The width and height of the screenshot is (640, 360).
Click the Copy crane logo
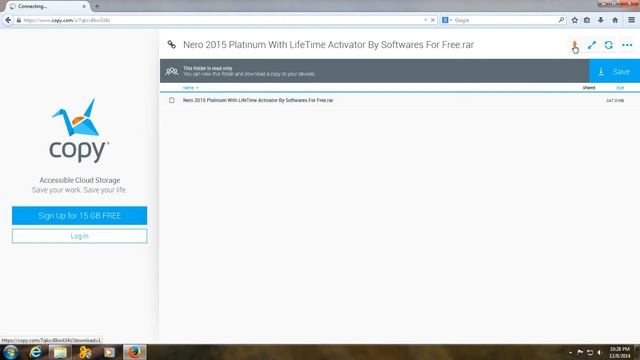coord(79,131)
